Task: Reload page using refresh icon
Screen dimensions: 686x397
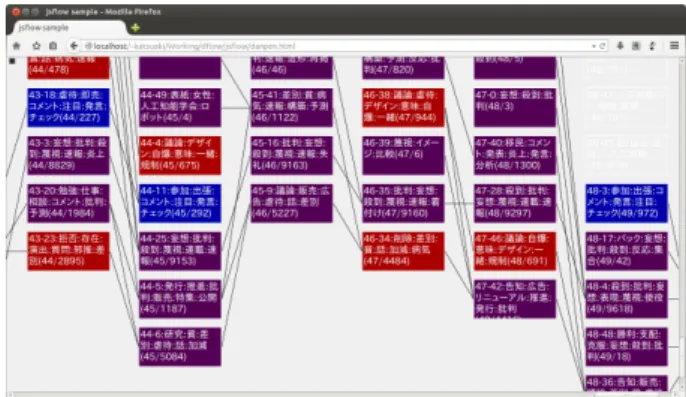Action: click(x=602, y=46)
